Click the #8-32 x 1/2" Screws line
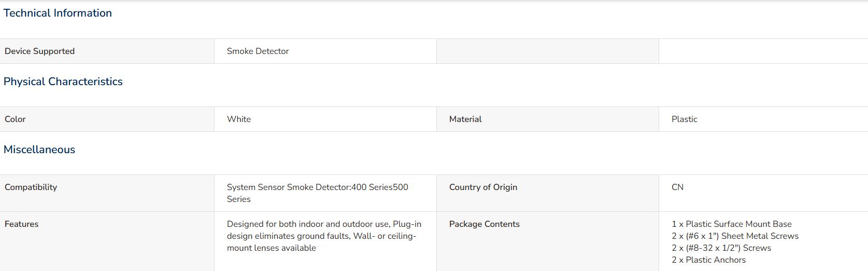868x271 pixels. click(x=721, y=248)
